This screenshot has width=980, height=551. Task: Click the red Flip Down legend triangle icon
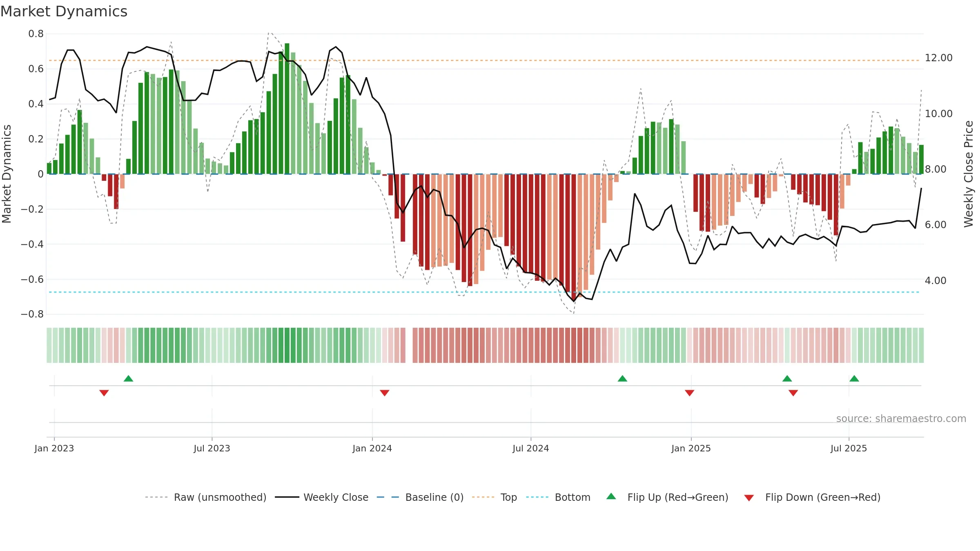pos(749,498)
